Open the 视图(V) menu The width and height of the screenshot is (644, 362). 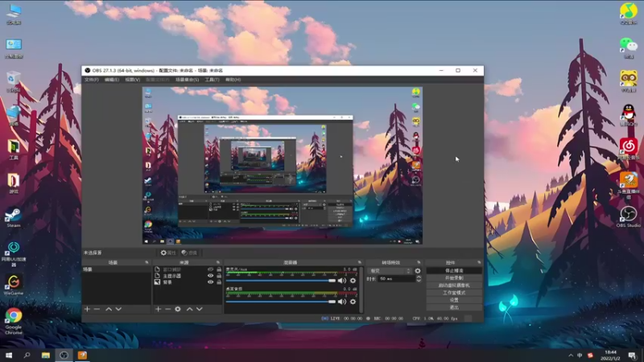[x=133, y=80]
